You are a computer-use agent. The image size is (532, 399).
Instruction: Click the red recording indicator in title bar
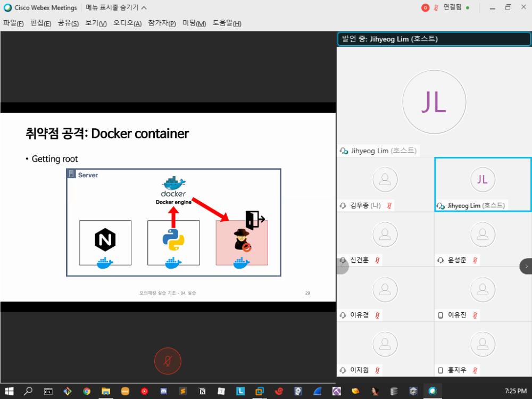(425, 7)
